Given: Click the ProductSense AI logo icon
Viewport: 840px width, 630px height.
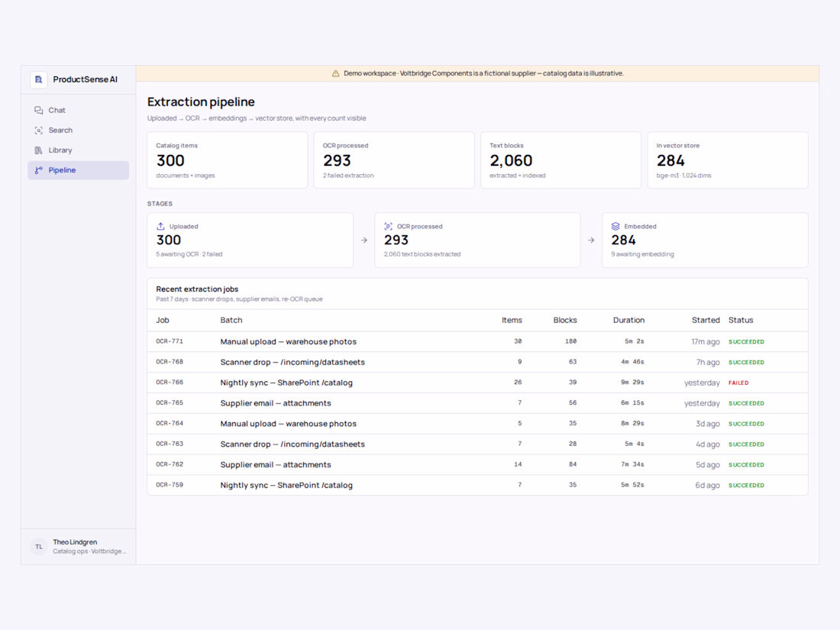Looking at the screenshot, I should click(x=39, y=79).
